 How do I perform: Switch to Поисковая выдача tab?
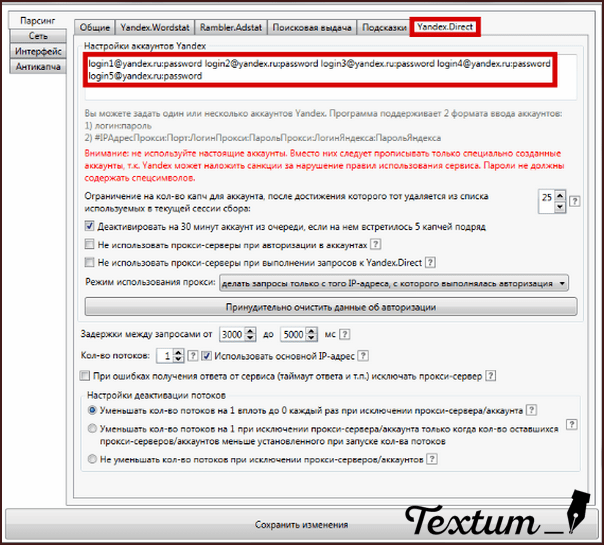(312, 27)
